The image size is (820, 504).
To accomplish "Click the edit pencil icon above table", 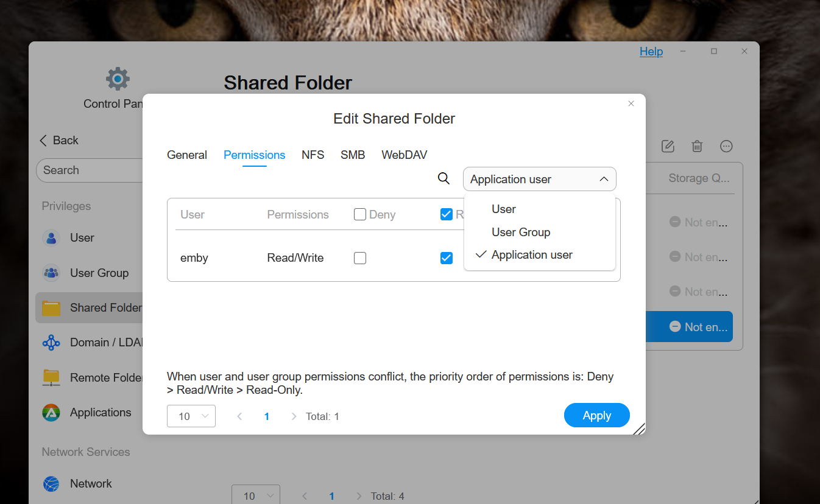I will (x=668, y=146).
